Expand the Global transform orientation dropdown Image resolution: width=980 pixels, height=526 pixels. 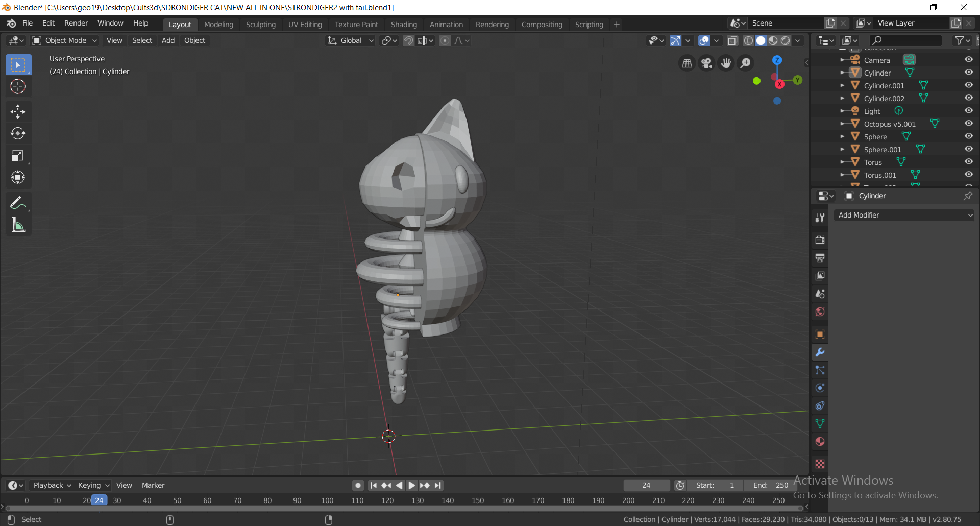pyautogui.click(x=351, y=40)
